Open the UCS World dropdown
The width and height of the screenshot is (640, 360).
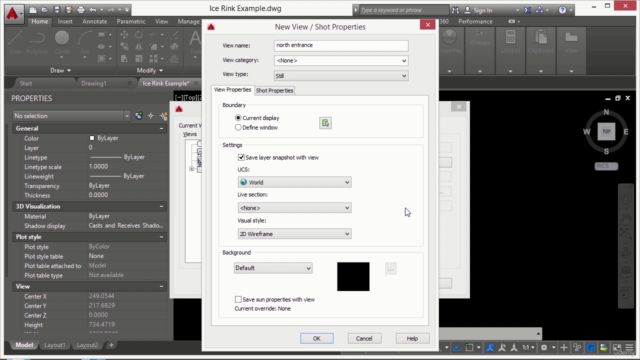pos(294,182)
